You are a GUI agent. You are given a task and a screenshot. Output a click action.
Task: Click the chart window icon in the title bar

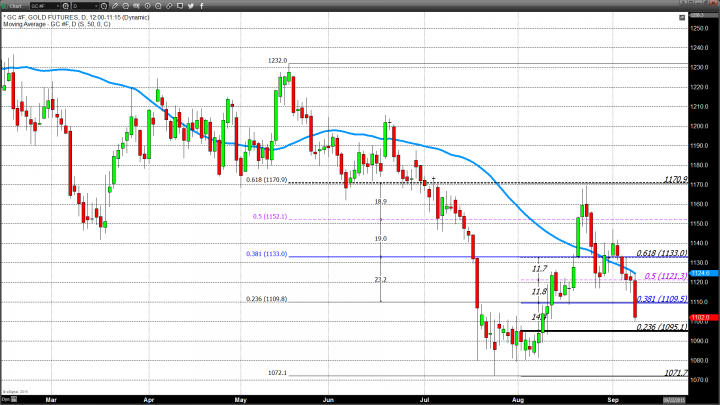click(x=5, y=6)
